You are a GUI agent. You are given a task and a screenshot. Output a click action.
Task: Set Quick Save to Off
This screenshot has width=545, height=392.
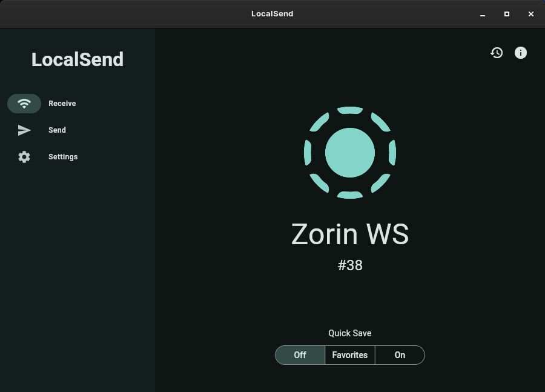click(x=300, y=355)
